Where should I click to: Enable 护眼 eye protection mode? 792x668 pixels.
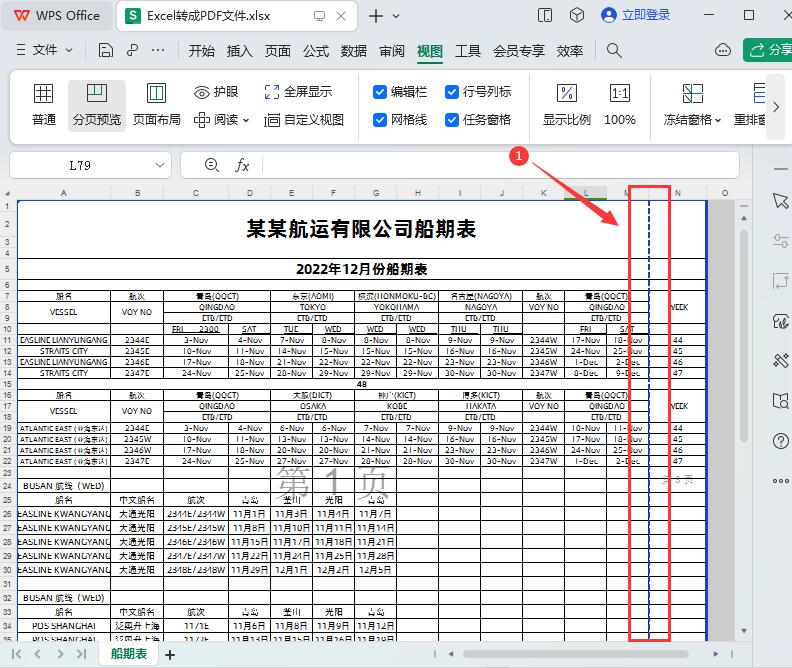point(216,92)
